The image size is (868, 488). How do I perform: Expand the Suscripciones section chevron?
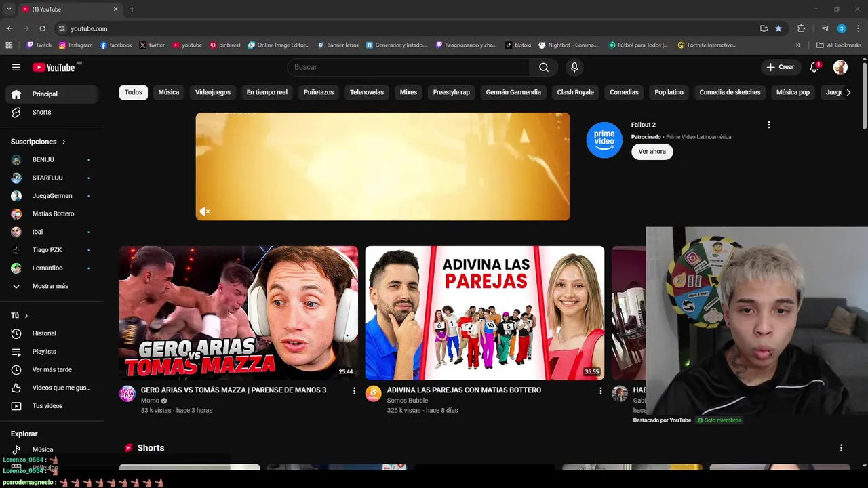64,142
